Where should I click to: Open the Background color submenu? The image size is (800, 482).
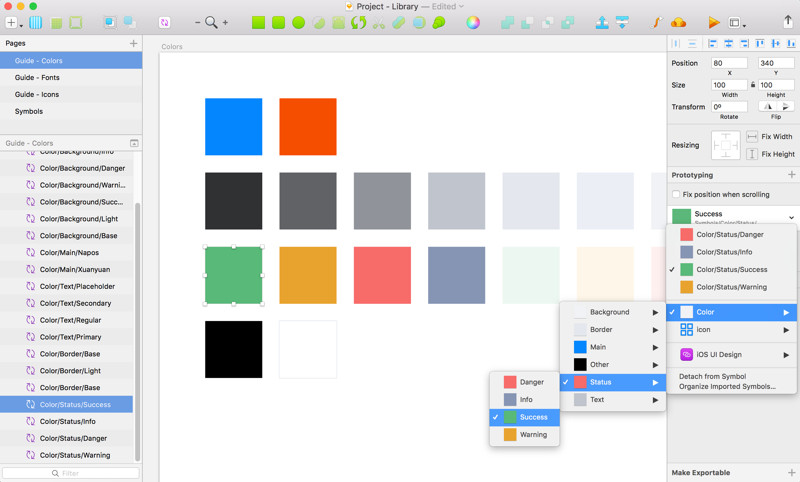click(x=613, y=312)
